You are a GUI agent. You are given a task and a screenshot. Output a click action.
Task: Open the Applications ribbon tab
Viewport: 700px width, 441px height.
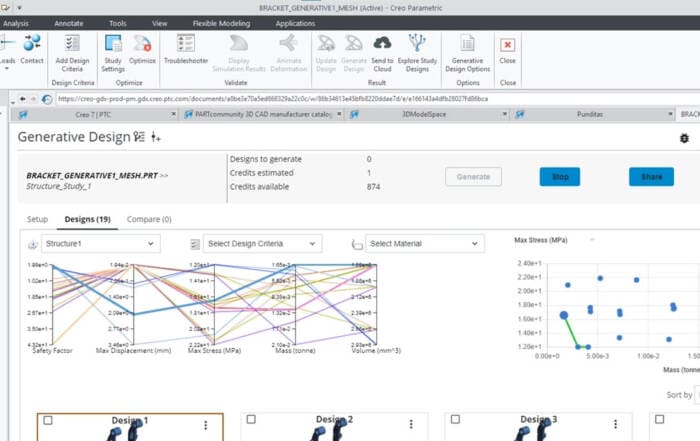coord(295,24)
